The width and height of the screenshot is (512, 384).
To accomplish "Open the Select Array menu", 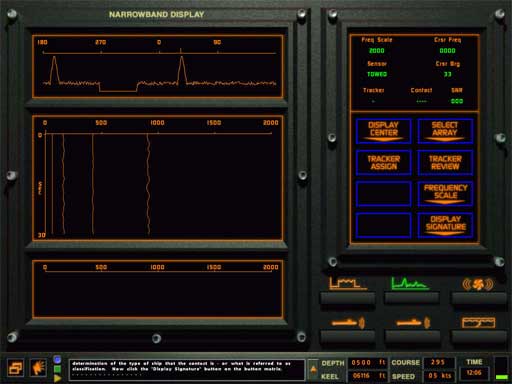I will click(445, 131).
